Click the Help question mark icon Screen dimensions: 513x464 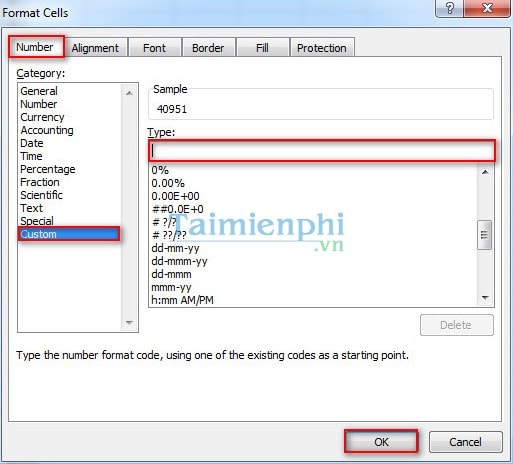(x=449, y=8)
